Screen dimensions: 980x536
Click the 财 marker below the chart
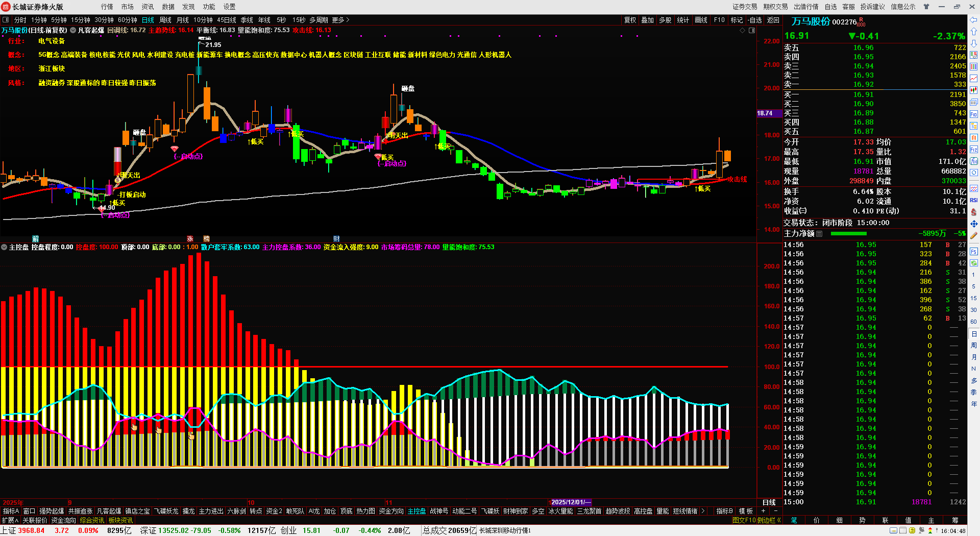point(336,238)
